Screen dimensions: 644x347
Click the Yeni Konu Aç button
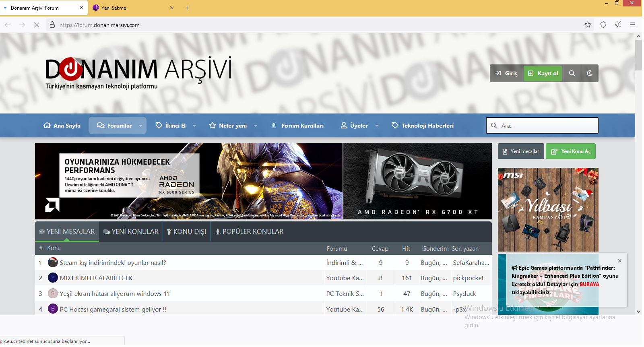click(571, 151)
